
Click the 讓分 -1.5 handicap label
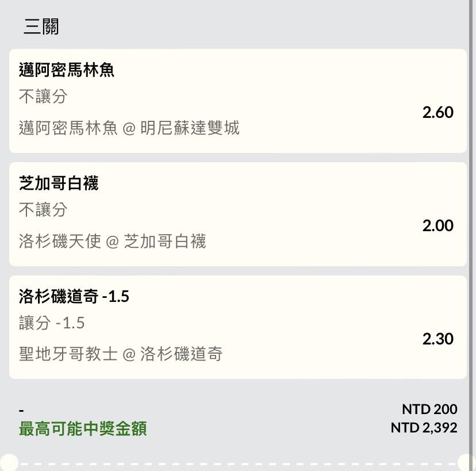(52, 323)
